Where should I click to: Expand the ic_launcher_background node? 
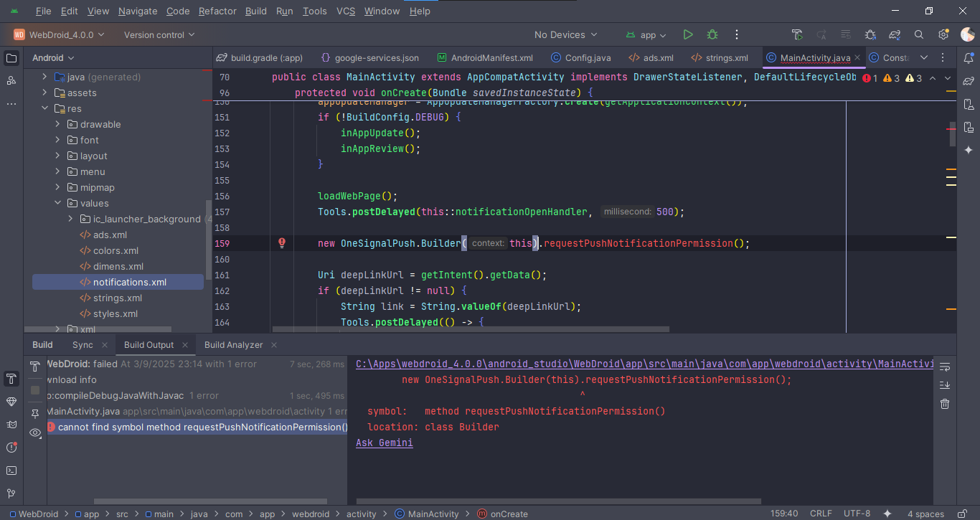pyautogui.click(x=70, y=219)
